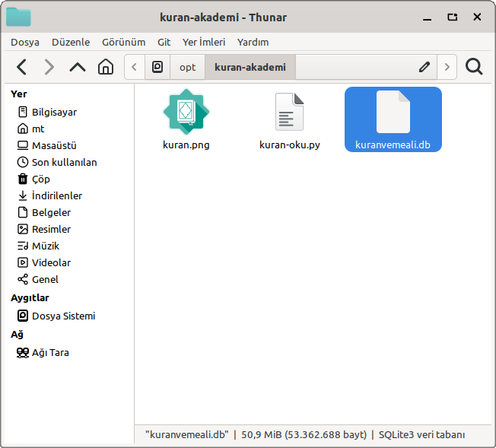Click the file system root icon in path bar

point(157,67)
